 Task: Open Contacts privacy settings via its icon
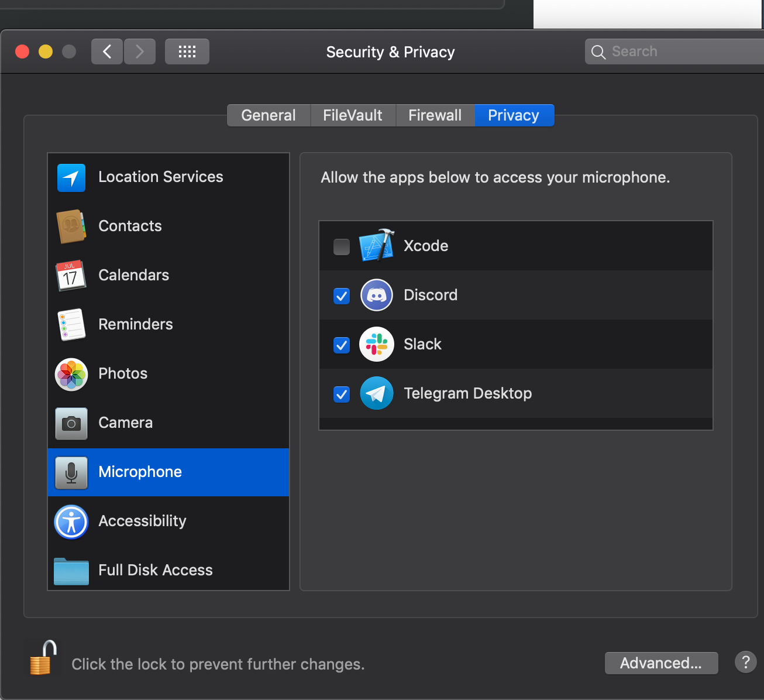coord(71,227)
